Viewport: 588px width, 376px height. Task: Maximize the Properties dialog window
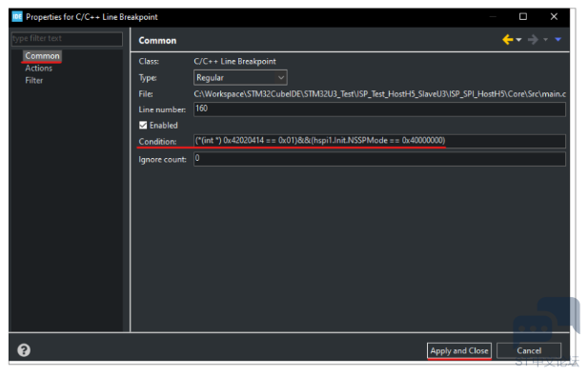(523, 16)
